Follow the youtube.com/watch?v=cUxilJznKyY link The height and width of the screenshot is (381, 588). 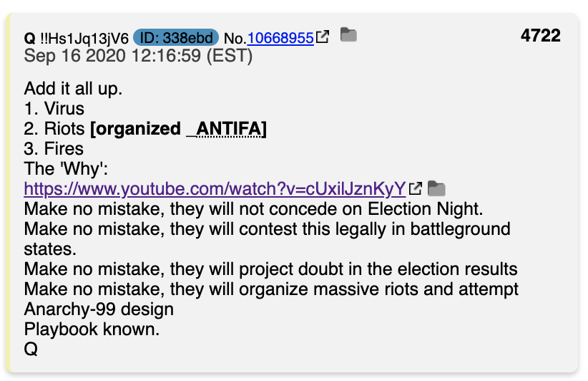(215, 188)
